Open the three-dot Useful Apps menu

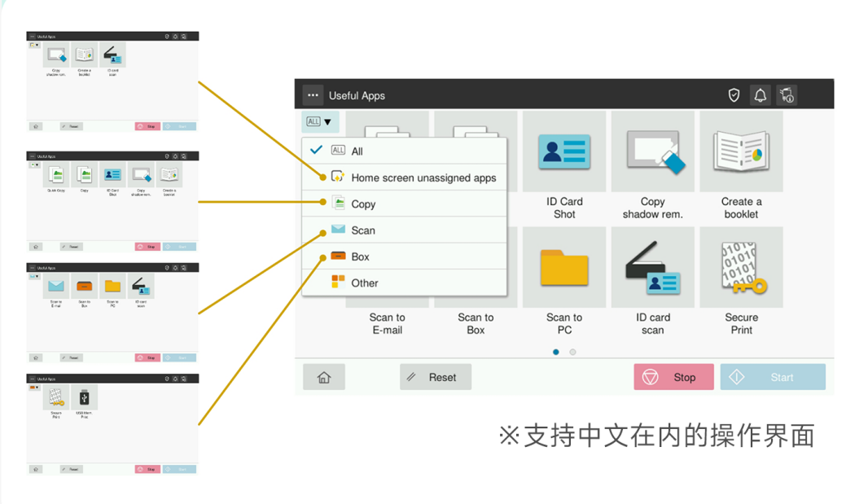(313, 95)
